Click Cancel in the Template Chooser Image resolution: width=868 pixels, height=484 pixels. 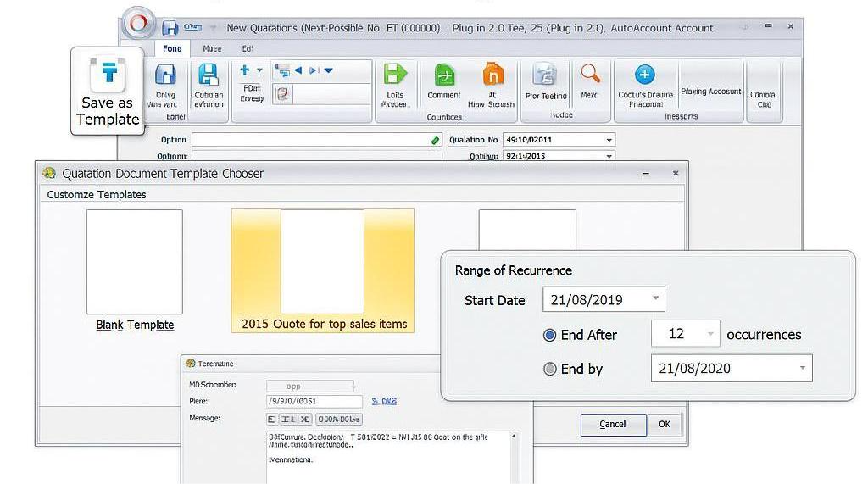614,425
